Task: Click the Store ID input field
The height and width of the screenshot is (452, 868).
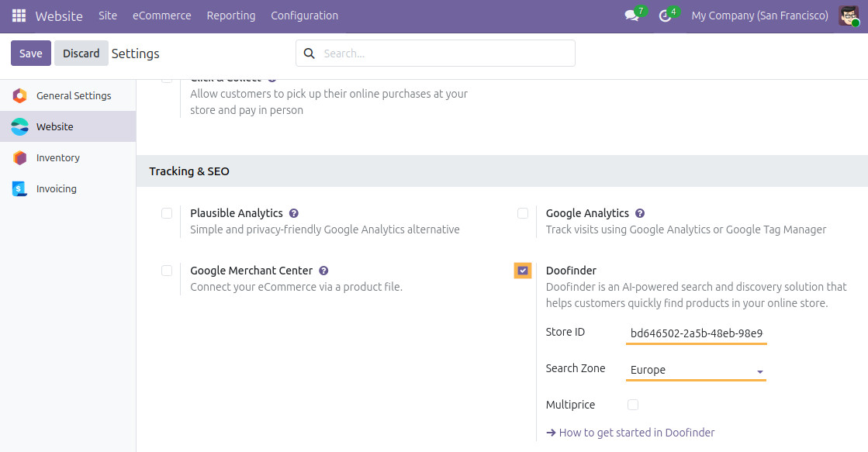Action: [696, 333]
